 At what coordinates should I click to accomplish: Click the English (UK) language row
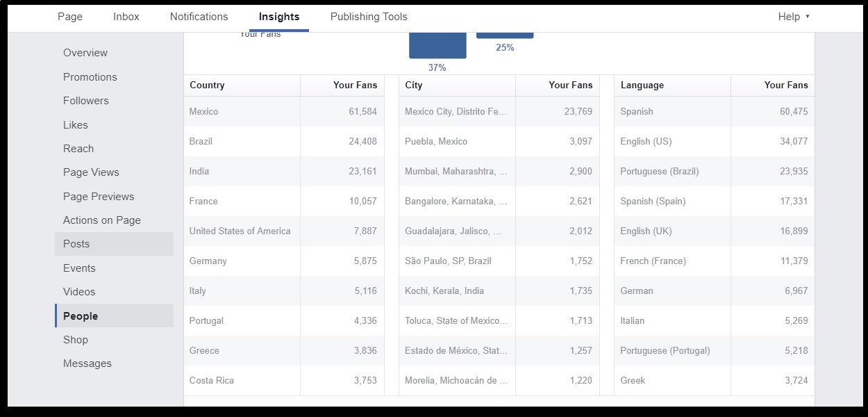tap(715, 231)
